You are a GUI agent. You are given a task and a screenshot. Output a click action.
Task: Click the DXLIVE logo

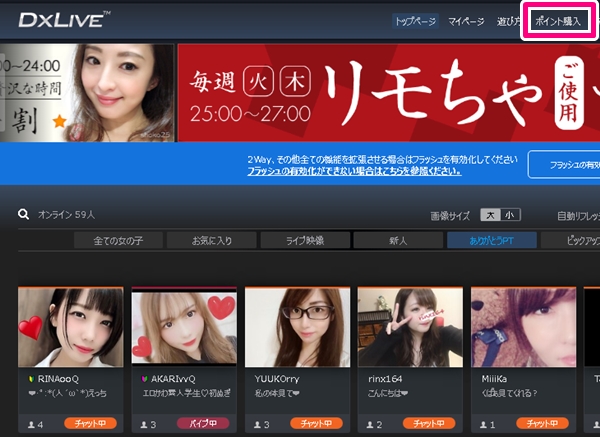coord(64,20)
